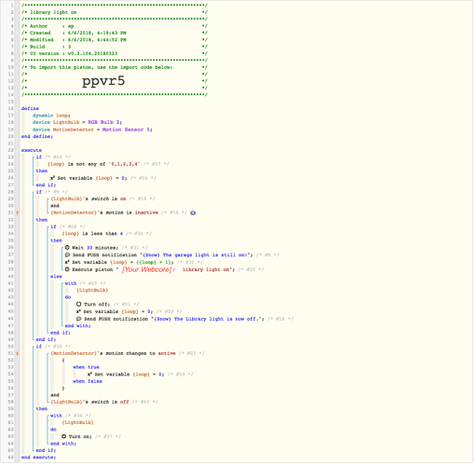The width and height of the screenshot is (476, 466).
Task: Click the 'with' block with comment #36
Action: pyautogui.click(x=56, y=417)
